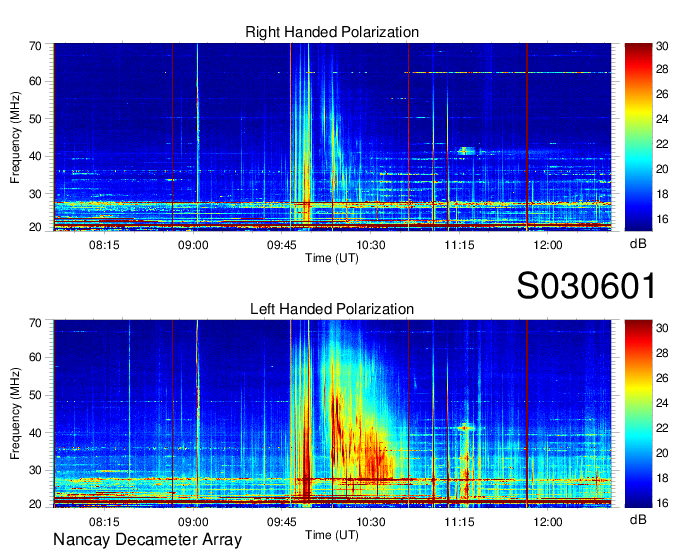
Task: Click the top plot's "Frequency (MHz)" axis label
Action: [x=15, y=137]
